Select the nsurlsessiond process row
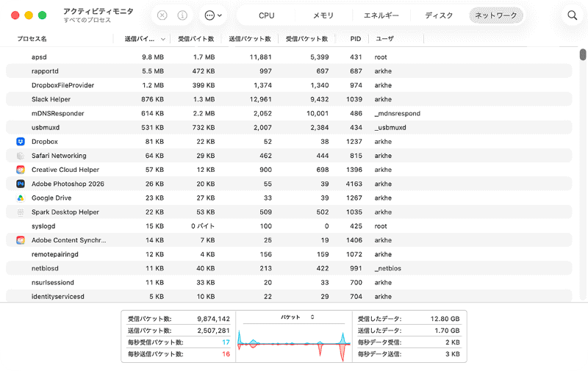The height and width of the screenshot is (371, 588). point(289,283)
